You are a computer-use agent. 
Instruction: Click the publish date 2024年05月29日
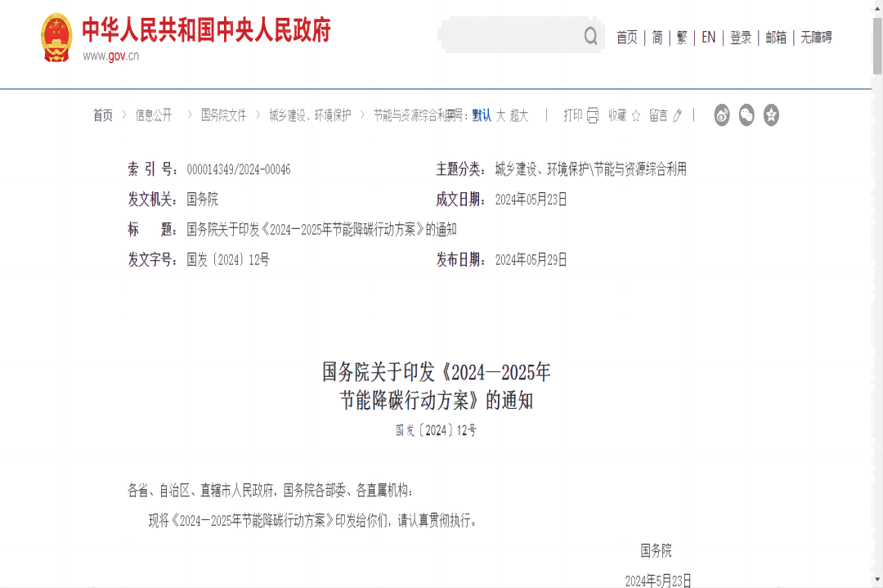point(531,259)
